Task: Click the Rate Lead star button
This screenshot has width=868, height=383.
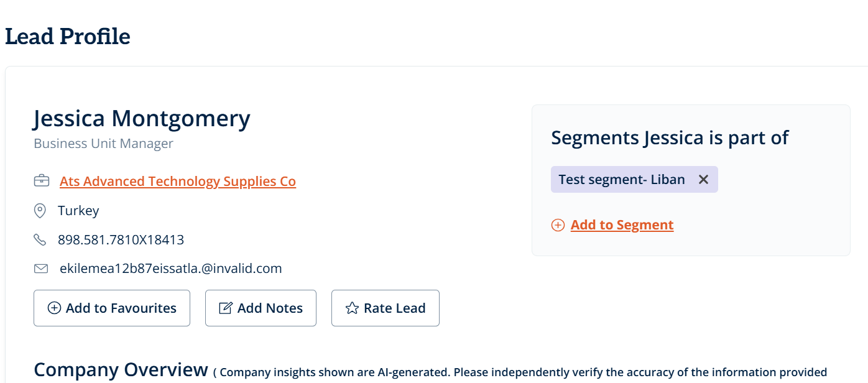Action: tap(385, 308)
